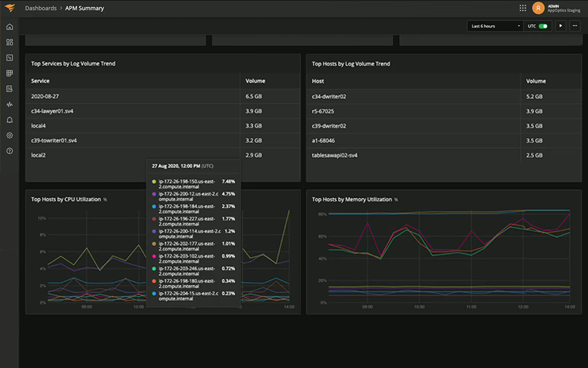The width and height of the screenshot is (588, 368).
Task: Open notifications via the bell icon
Action: (9, 120)
